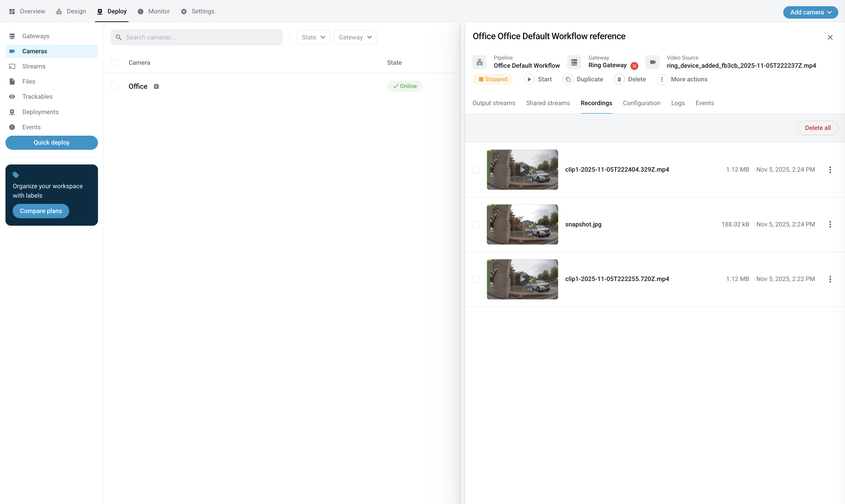Image resolution: width=845 pixels, height=504 pixels.
Task: Tick the checkbox for snapshot.jpg
Action: 476,224
